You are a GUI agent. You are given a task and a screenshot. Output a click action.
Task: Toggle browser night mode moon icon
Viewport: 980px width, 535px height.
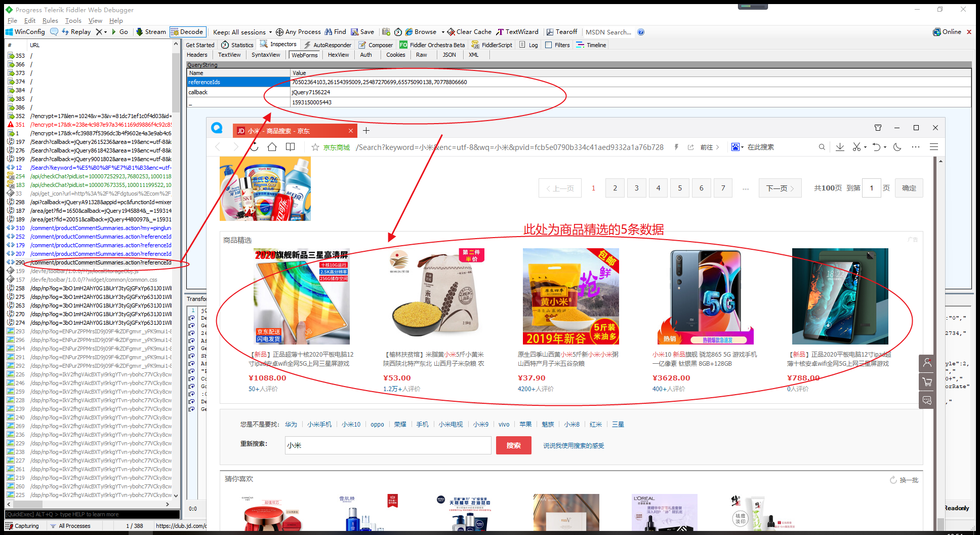(897, 147)
